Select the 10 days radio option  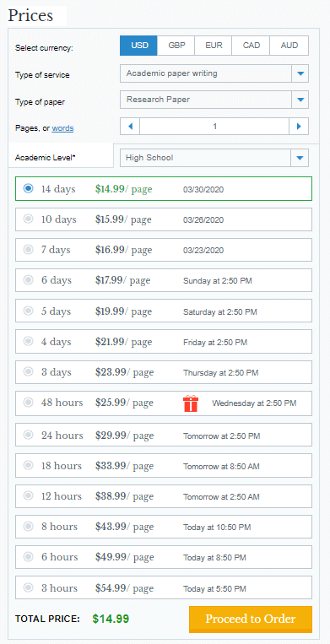28,219
